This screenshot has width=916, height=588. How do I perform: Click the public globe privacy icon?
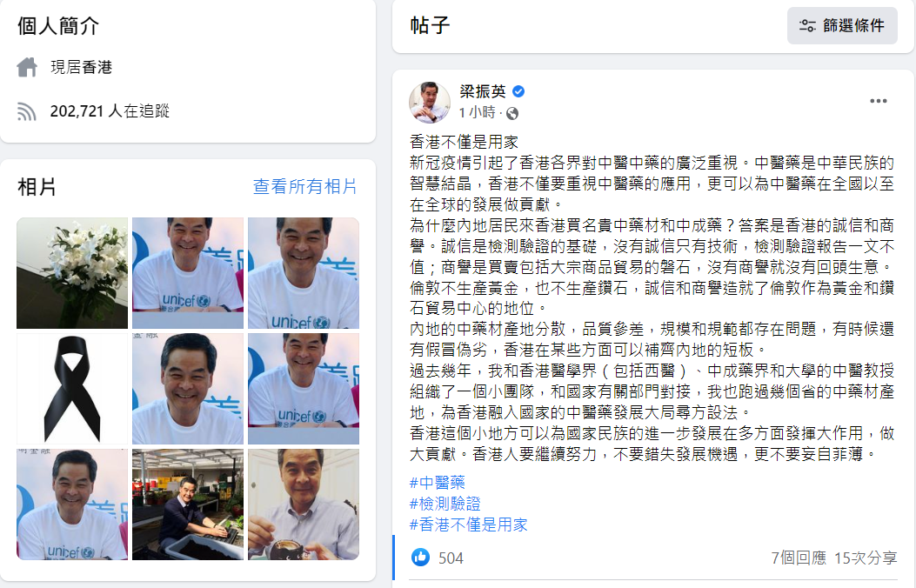512,113
